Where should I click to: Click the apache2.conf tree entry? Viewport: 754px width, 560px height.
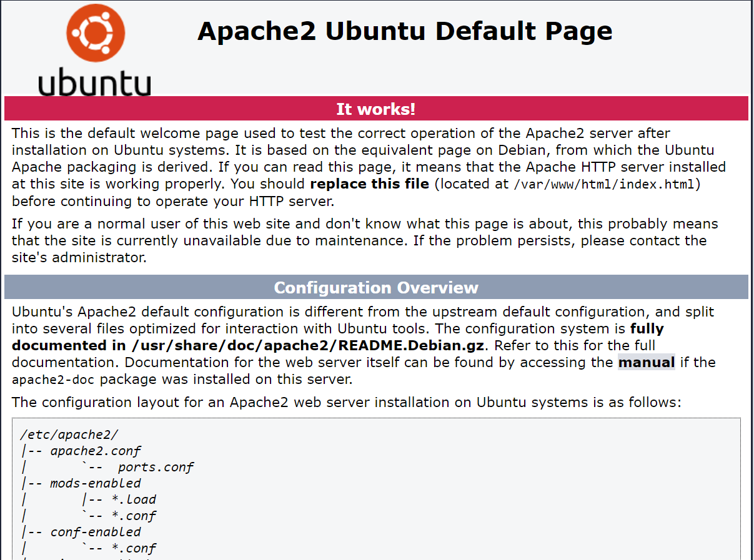[x=96, y=450]
